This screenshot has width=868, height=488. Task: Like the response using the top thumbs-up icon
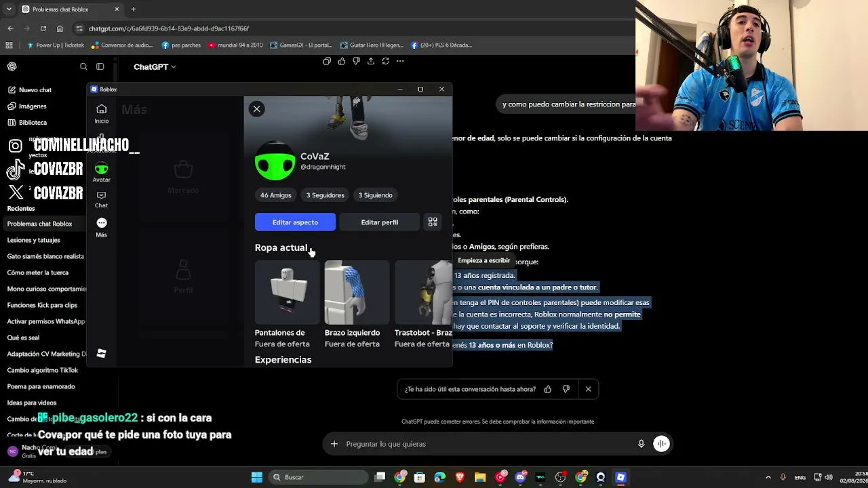pyautogui.click(x=341, y=61)
